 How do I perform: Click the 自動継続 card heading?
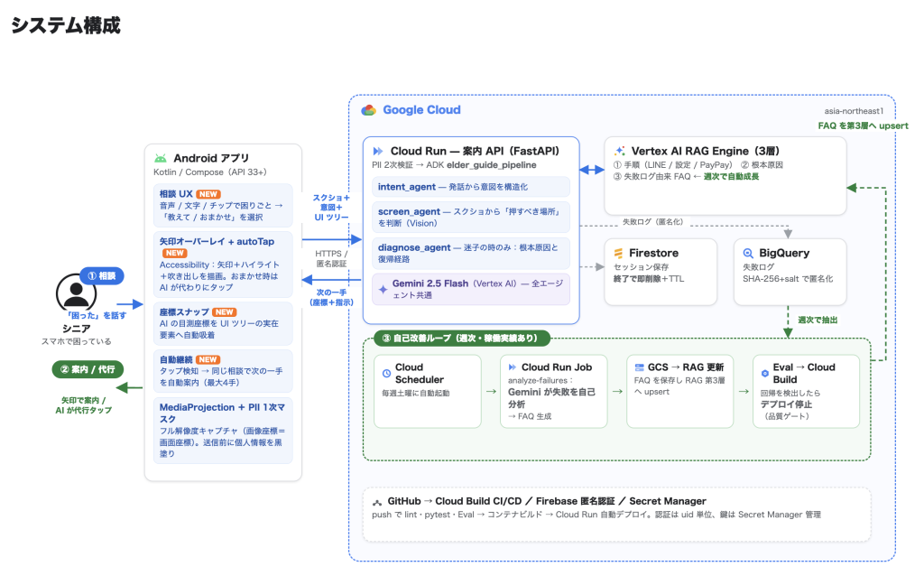(x=176, y=359)
